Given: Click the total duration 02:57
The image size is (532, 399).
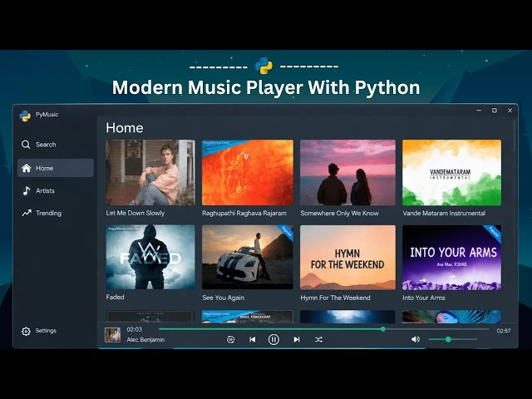Looking at the screenshot, I should pos(504,331).
